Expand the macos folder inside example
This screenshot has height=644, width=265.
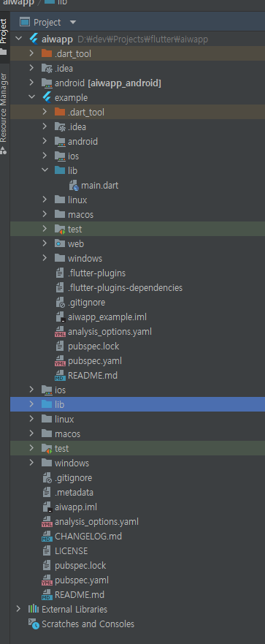[45, 214]
